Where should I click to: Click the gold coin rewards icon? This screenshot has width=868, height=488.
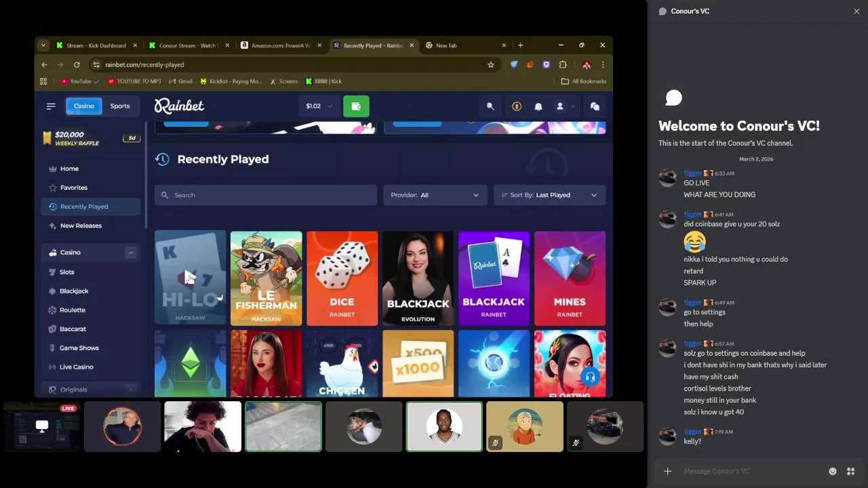[x=517, y=106]
